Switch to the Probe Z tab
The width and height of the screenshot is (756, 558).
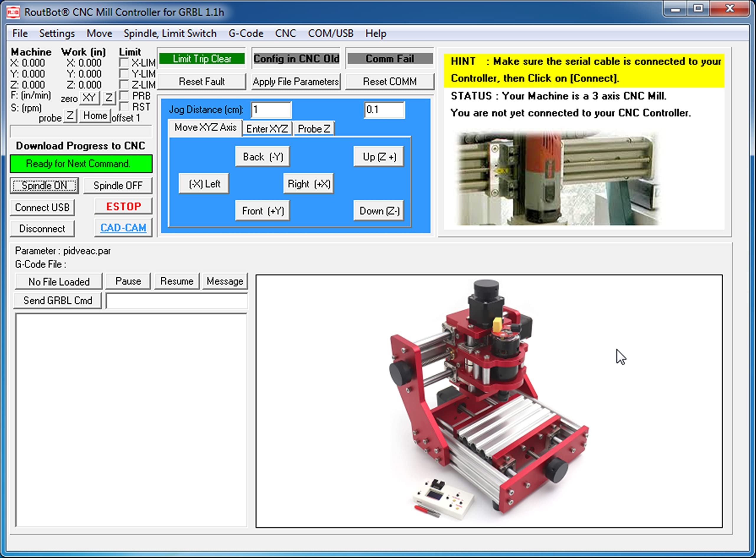[x=314, y=129]
